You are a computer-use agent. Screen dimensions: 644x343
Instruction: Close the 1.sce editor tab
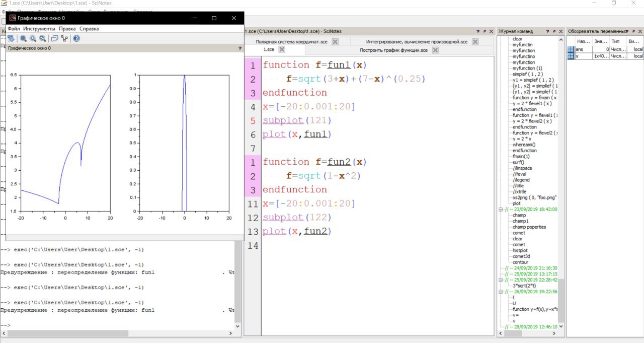pos(282,49)
